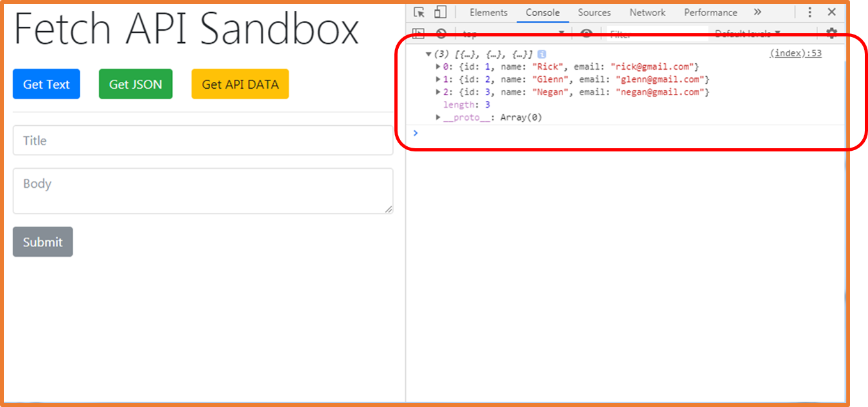Toggle the device toolbar mode
The height and width of the screenshot is (407, 868).
point(440,12)
